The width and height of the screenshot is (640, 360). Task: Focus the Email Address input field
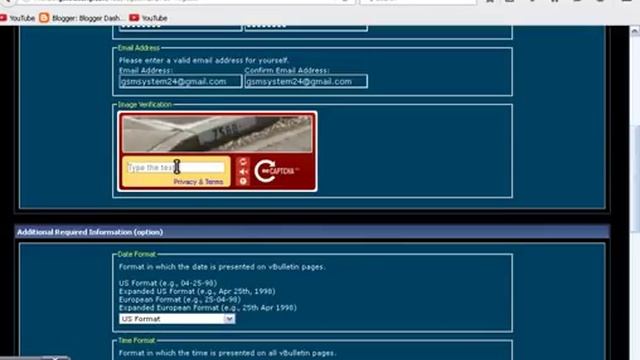pyautogui.click(x=180, y=81)
